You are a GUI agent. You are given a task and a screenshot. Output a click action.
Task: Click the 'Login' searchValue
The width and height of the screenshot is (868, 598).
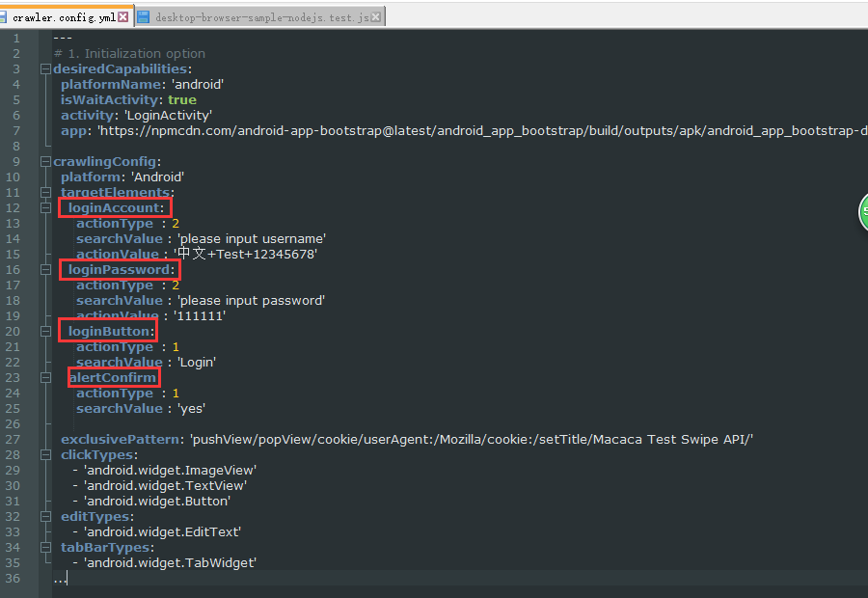pyautogui.click(x=197, y=363)
